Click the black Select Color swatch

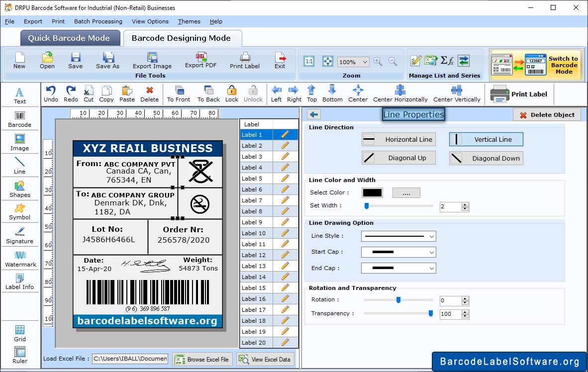[x=372, y=193]
